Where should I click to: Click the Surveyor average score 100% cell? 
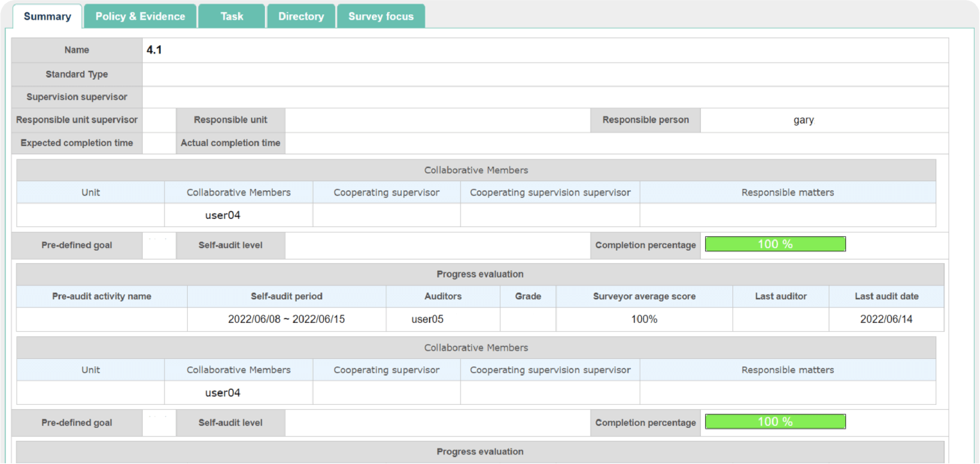(644, 319)
